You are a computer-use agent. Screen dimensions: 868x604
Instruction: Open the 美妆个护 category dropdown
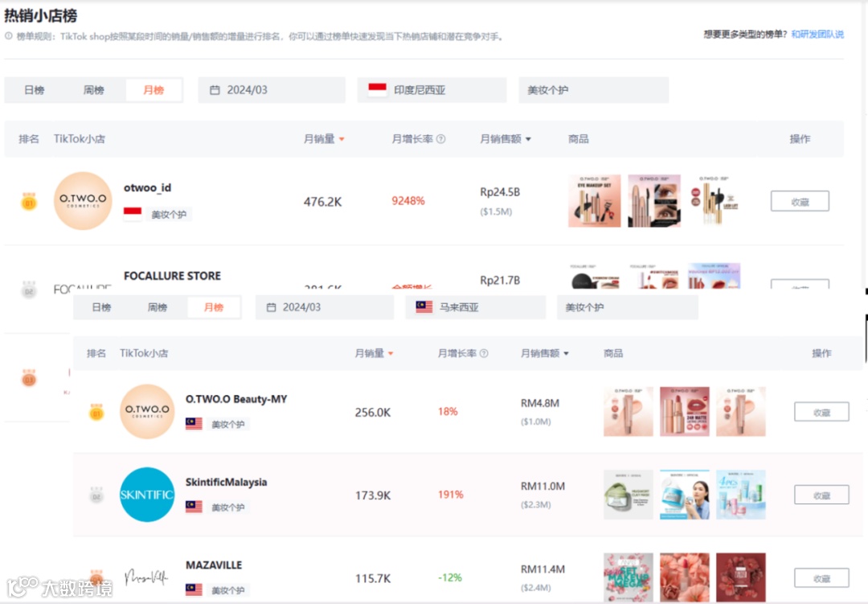(x=593, y=89)
